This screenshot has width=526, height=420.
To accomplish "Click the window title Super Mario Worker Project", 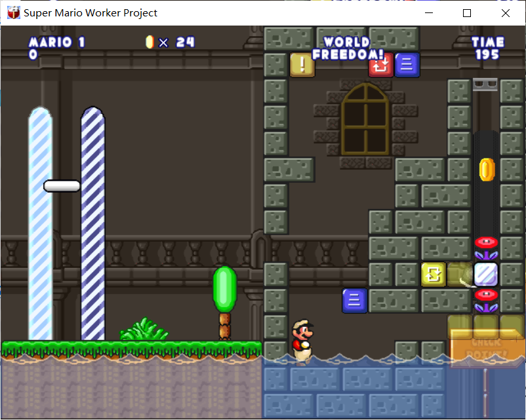I will tap(91, 12).
